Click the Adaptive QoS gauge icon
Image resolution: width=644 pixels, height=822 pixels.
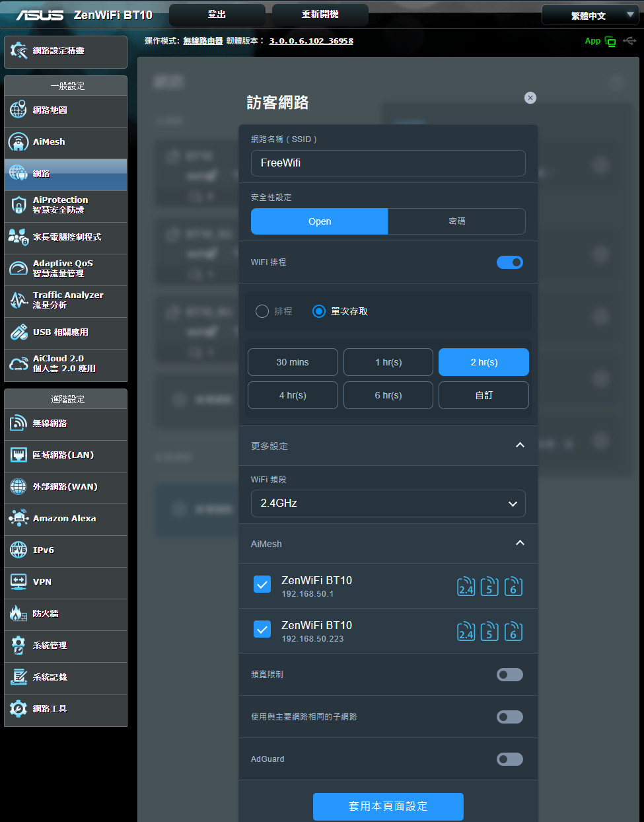[x=18, y=268]
